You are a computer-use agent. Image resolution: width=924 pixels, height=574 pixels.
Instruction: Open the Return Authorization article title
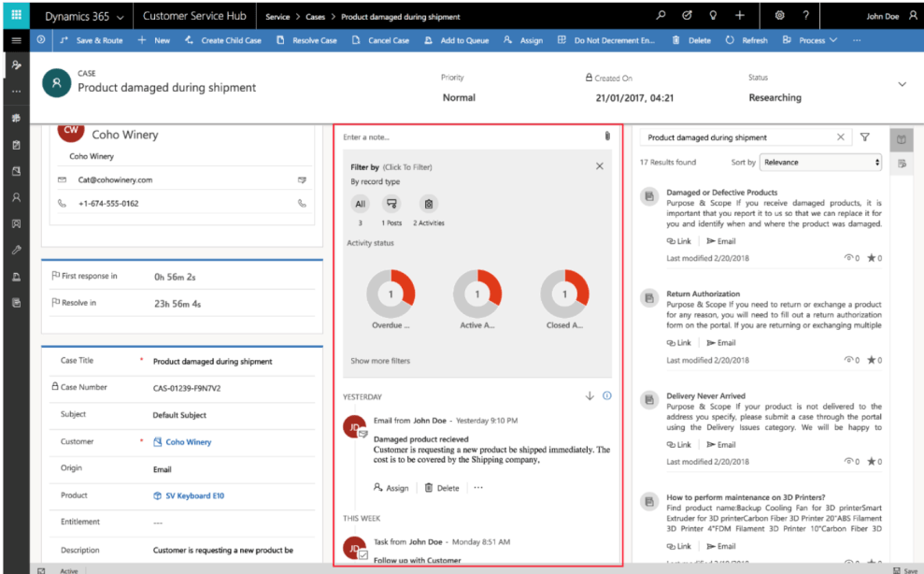click(x=703, y=294)
